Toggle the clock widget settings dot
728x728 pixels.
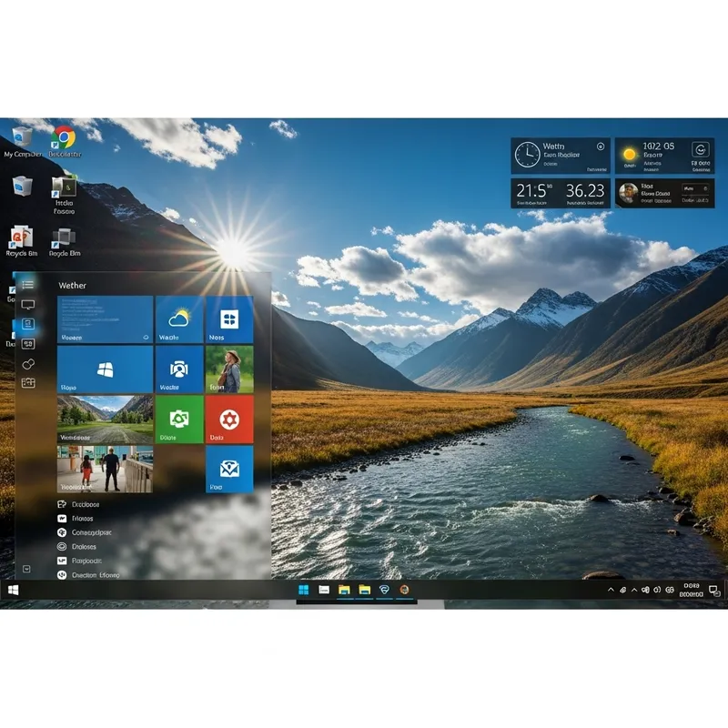(601, 147)
